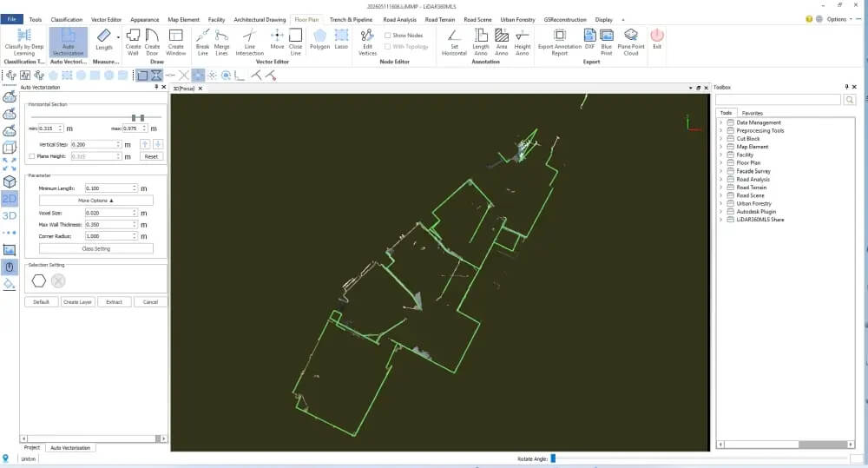Viewport: 868px width, 468px height.
Task: Click the hexagon polygon selection icon
Action: [x=39, y=280]
